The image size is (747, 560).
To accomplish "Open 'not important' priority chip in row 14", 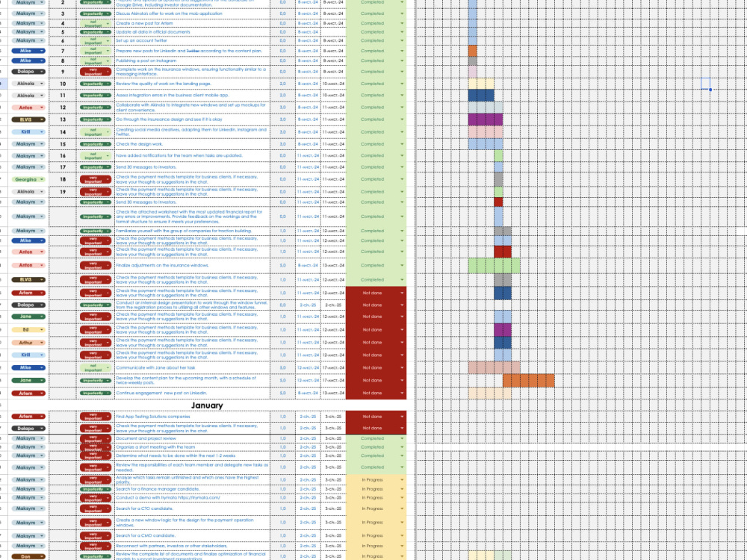I will click(x=96, y=132).
